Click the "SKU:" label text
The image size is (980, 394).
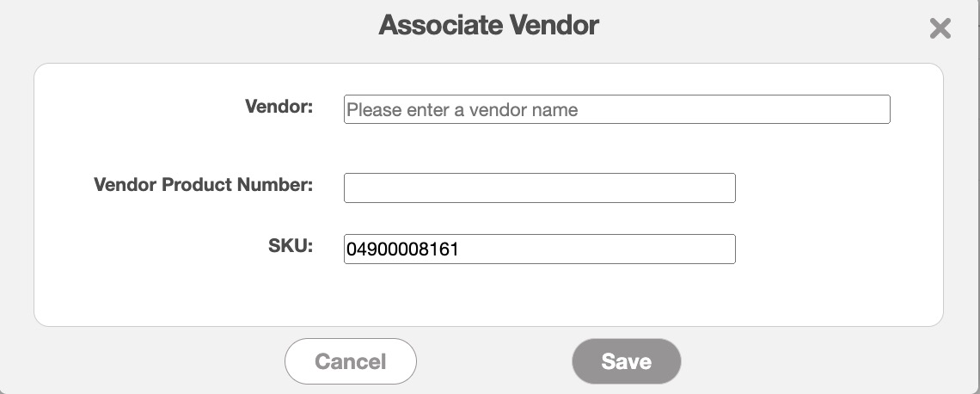coord(290,246)
